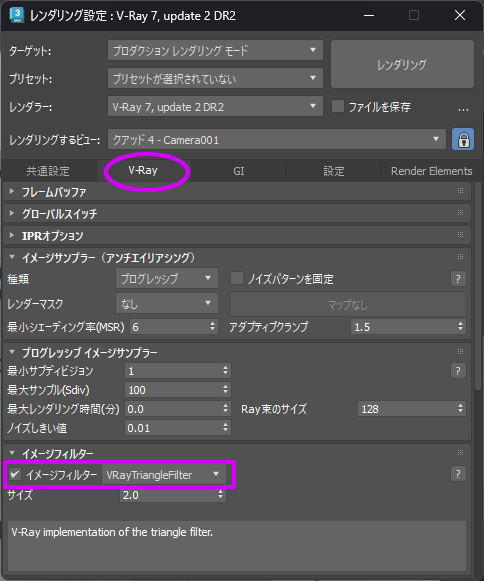
Task: Switch to the Render Elements tab
Action: (431, 171)
